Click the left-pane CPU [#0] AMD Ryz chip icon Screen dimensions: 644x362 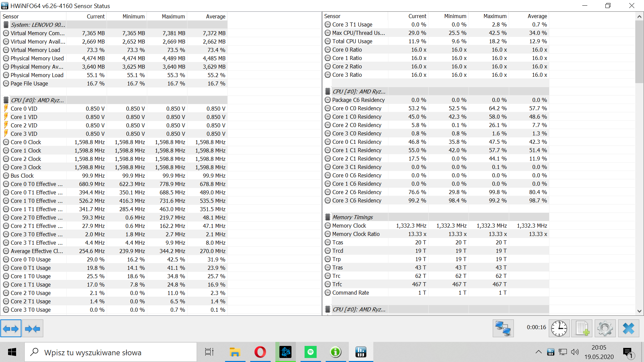(x=6, y=100)
